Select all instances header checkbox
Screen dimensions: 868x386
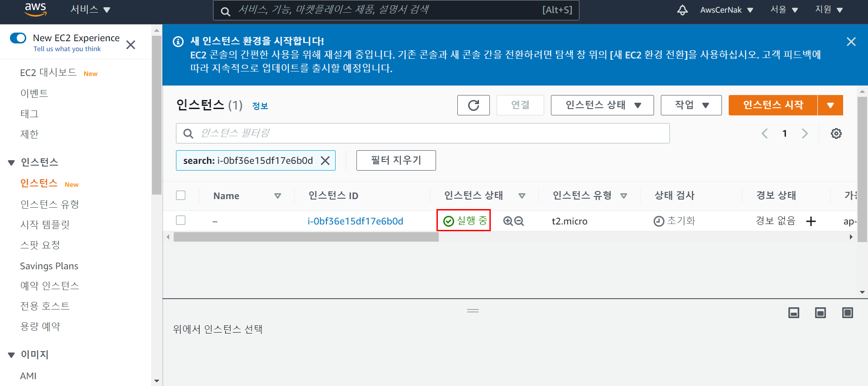pos(181,195)
